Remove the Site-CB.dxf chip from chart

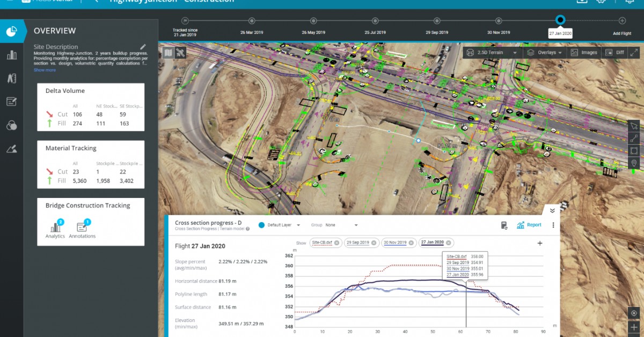coord(336,243)
